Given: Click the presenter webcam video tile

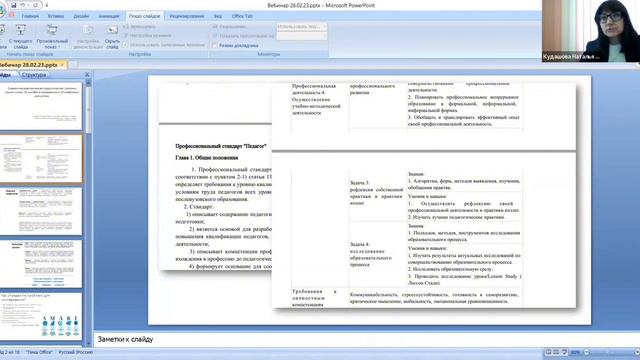Looking at the screenshot, I should coord(591,31).
